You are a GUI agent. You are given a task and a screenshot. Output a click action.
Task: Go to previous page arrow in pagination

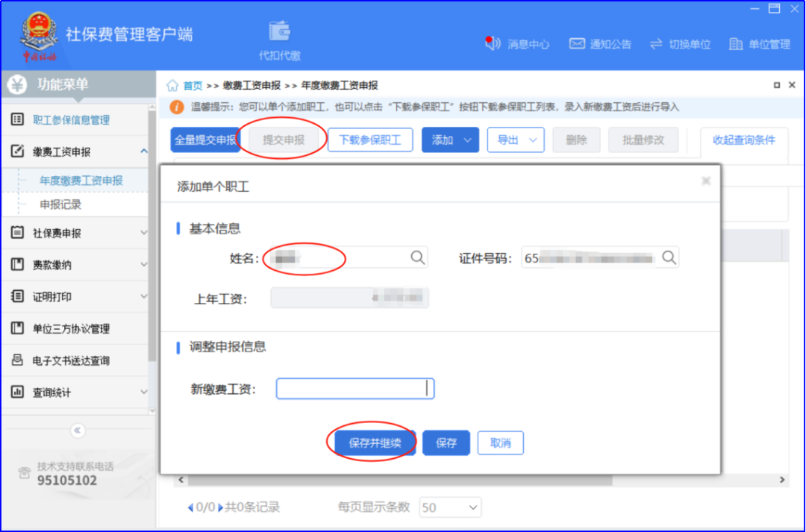point(191,508)
